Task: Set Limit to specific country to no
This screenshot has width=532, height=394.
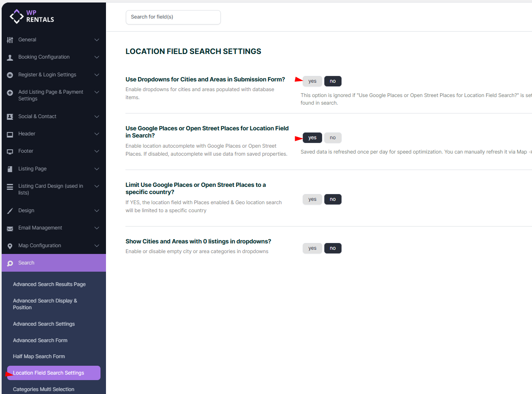Action: [333, 199]
